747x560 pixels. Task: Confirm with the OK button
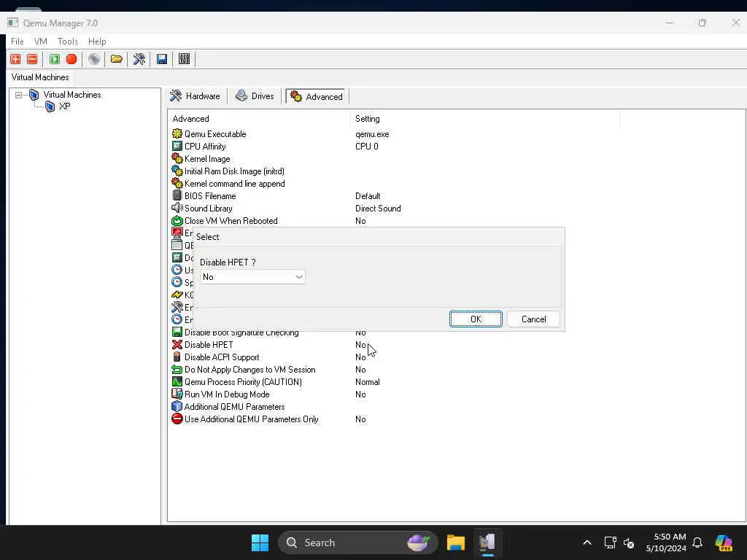pyautogui.click(x=476, y=319)
